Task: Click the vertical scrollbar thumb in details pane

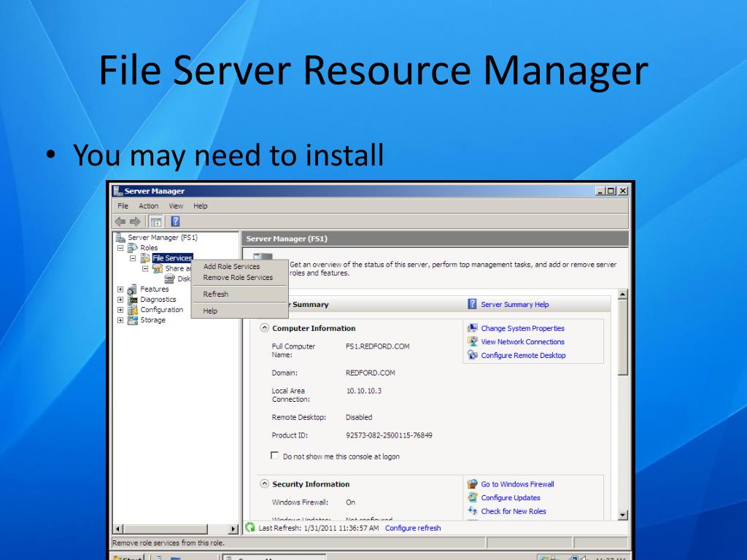Action: (623, 338)
